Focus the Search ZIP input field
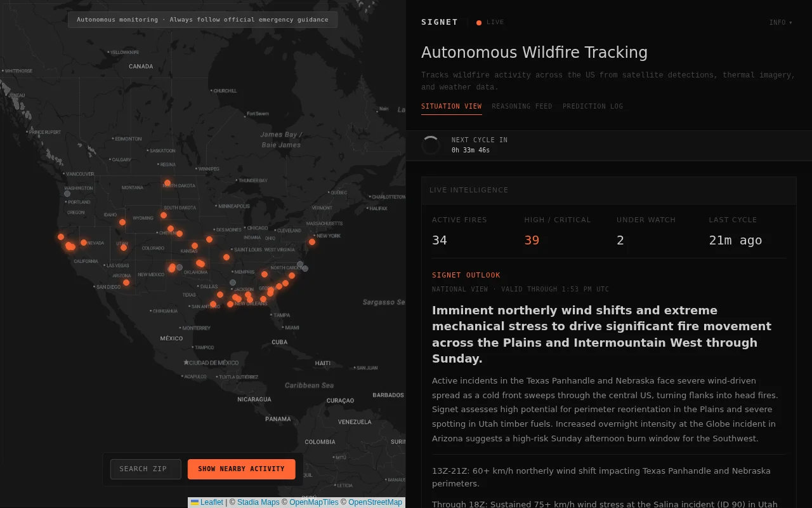 (146, 469)
